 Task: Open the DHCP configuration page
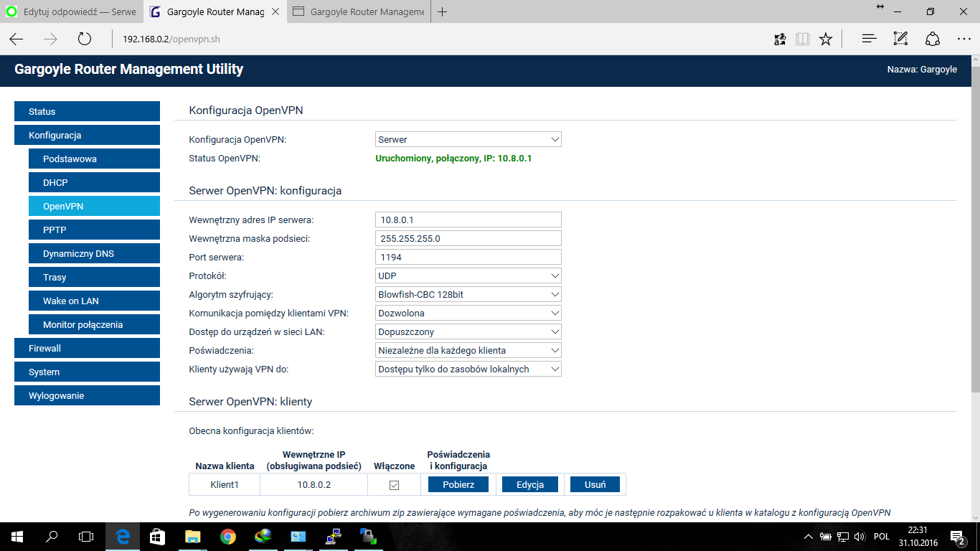click(94, 182)
